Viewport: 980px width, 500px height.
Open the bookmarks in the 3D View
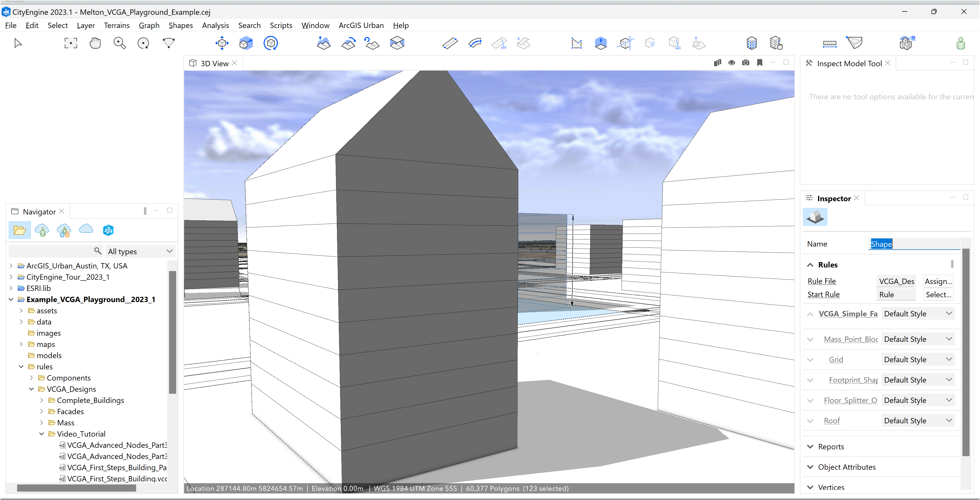[760, 62]
